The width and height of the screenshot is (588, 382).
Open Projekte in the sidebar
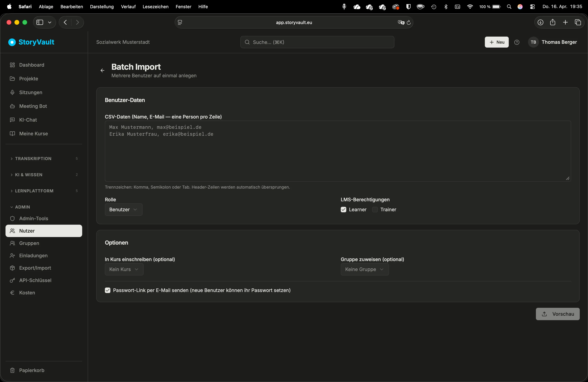coord(44,78)
